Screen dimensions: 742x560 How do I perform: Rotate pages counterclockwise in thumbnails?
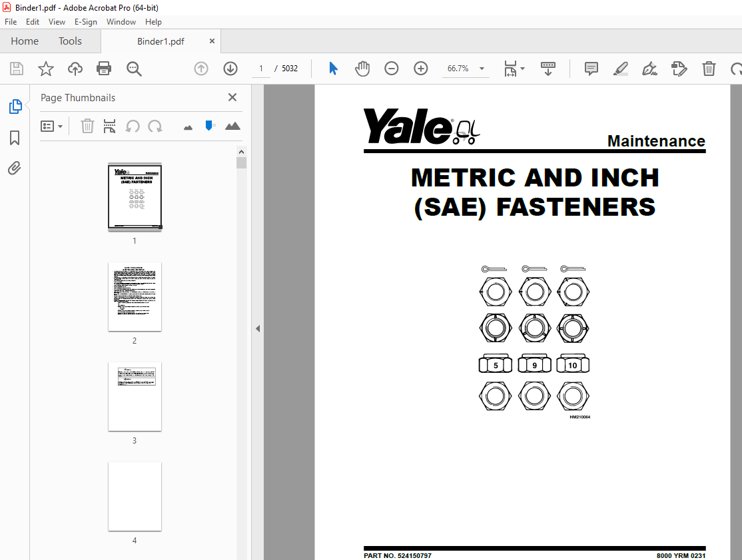pos(133,126)
